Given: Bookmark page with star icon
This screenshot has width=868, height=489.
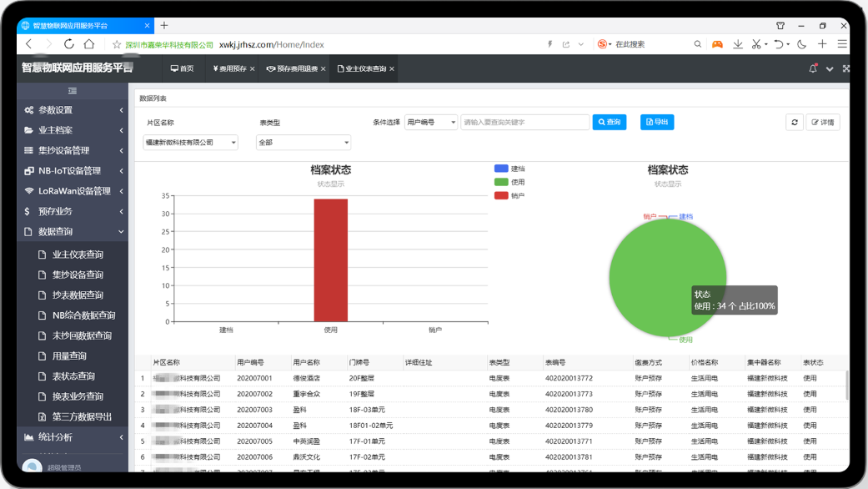Looking at the screenshot, I should (116, 44).
